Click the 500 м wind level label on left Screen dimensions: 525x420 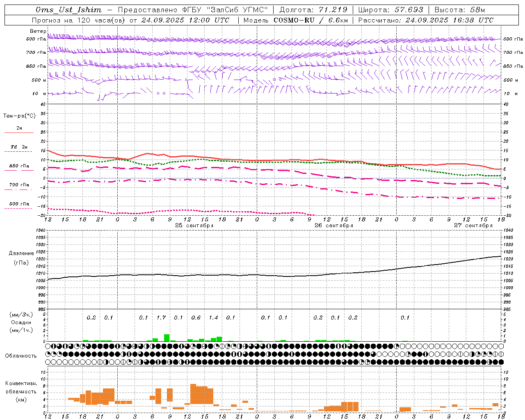point(39,80)
